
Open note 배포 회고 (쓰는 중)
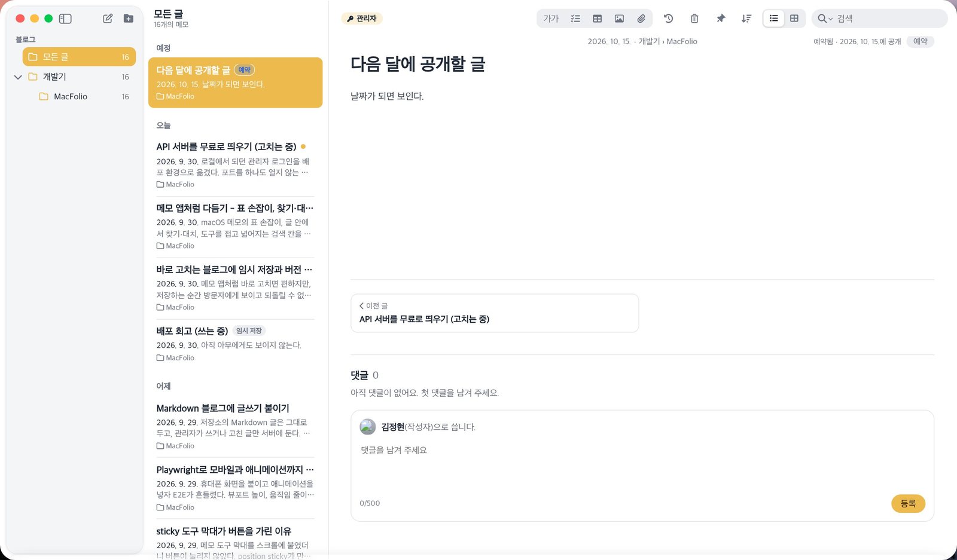(235, 344)
